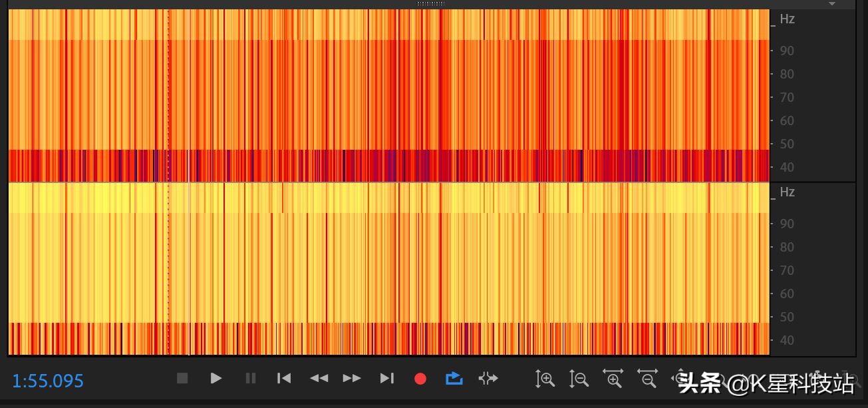This screenshot has width=868, height=408.
Task: Move playhead to previous marker
Action: [x=284, y=378]
